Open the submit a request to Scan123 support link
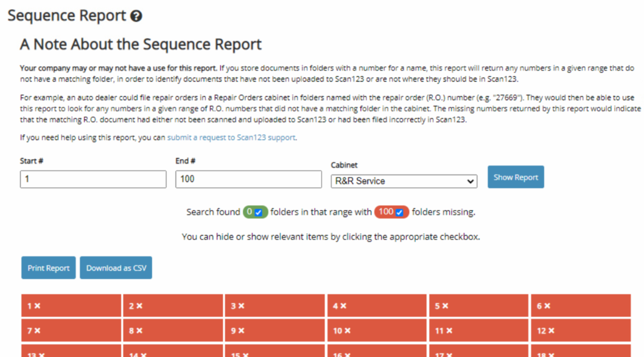The image size is (644, 357). click(x=231, y=138)
